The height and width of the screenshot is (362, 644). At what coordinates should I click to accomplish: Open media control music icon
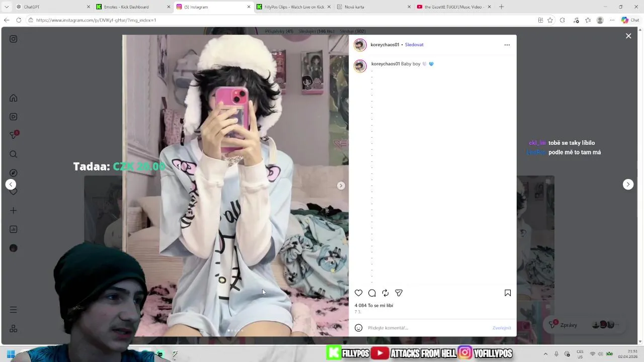pyautogui.click(x=576, y=20)
